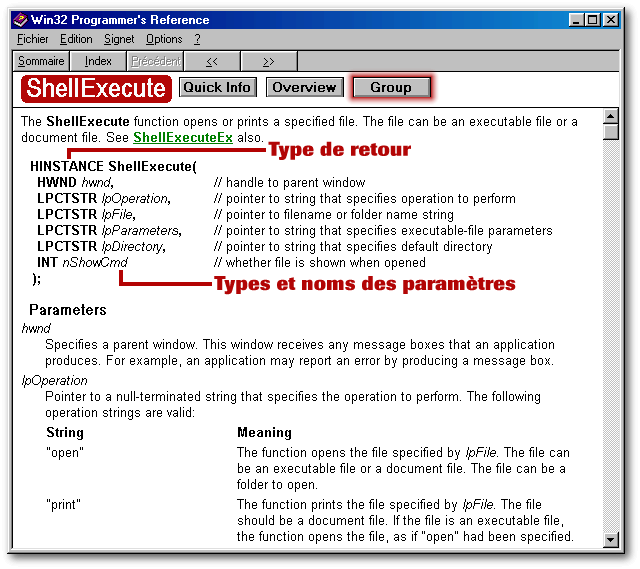Click the INT nShowCmd line
This screenshot has width=640, height=569.
pos(82,262)
